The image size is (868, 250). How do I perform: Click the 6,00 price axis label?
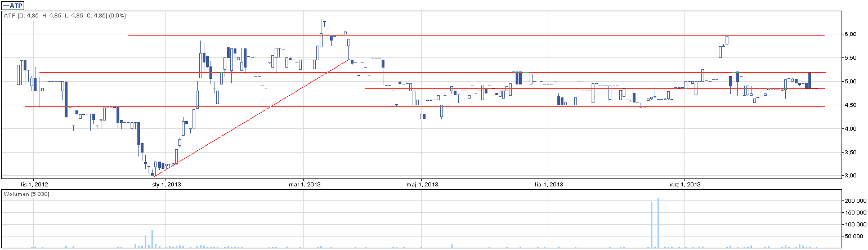pos(851,34)
